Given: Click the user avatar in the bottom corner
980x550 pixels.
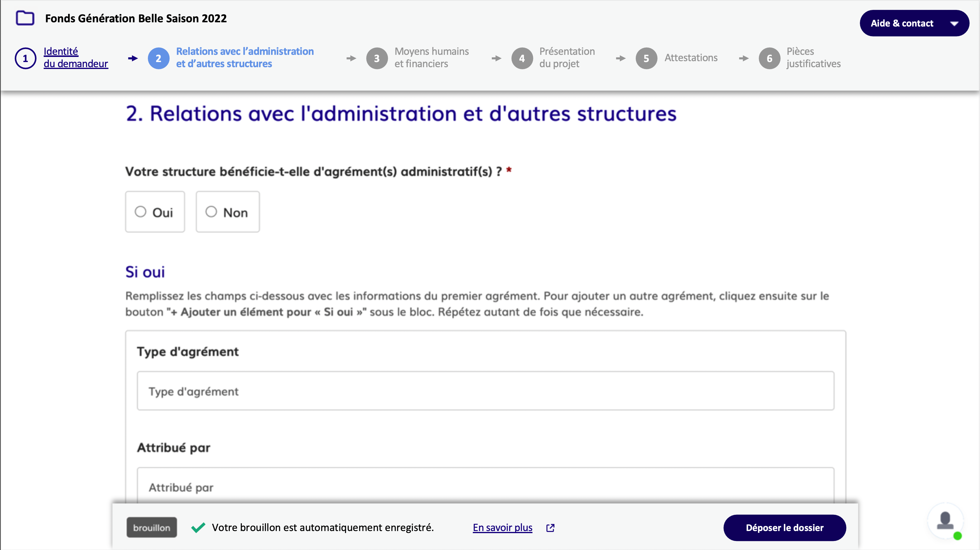Looking at the screenshot, I should tap(945, 521).
